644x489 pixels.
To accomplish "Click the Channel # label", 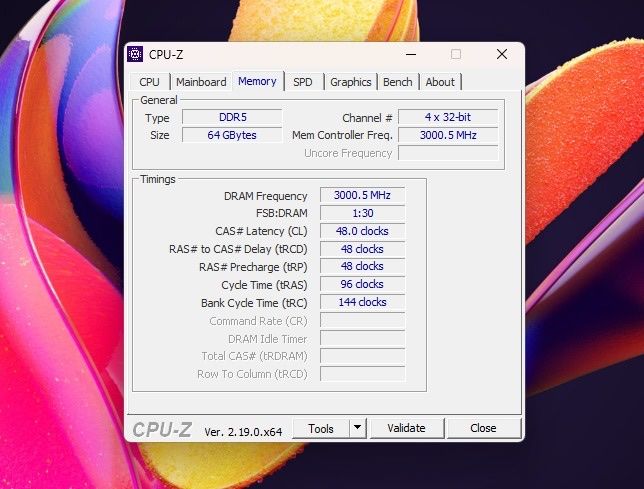I will click(367, 118).
